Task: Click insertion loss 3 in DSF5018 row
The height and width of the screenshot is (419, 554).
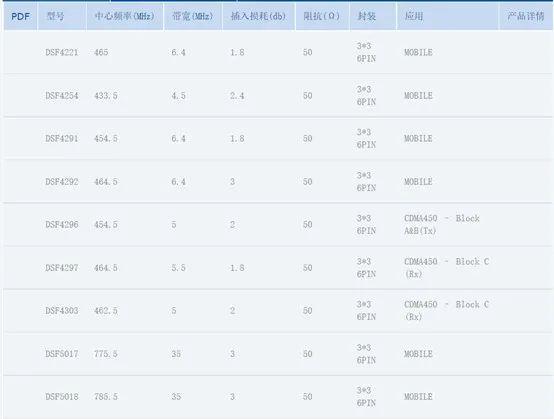Action: point(232,397)
